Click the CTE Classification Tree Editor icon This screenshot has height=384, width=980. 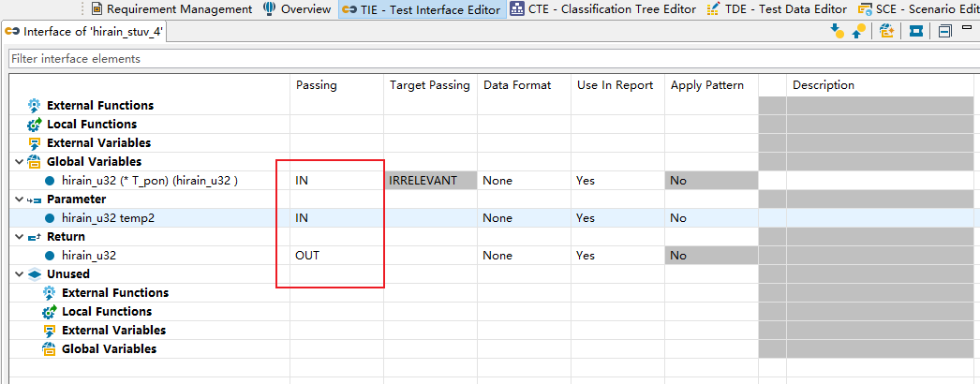pos(517,8)
